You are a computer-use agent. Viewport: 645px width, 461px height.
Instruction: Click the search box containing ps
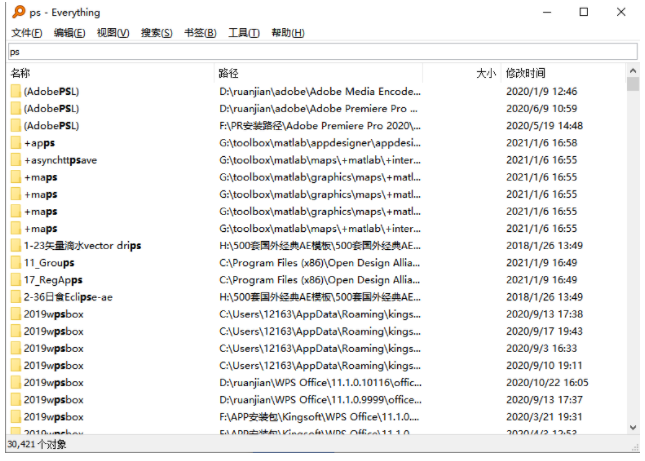coord(323,52)
